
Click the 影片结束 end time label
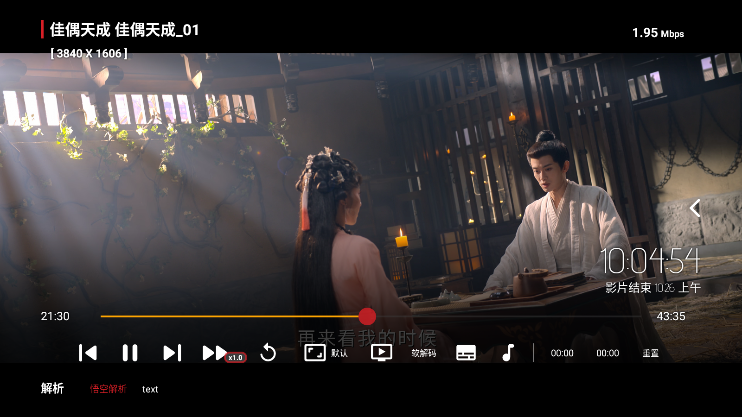point(653,287)
